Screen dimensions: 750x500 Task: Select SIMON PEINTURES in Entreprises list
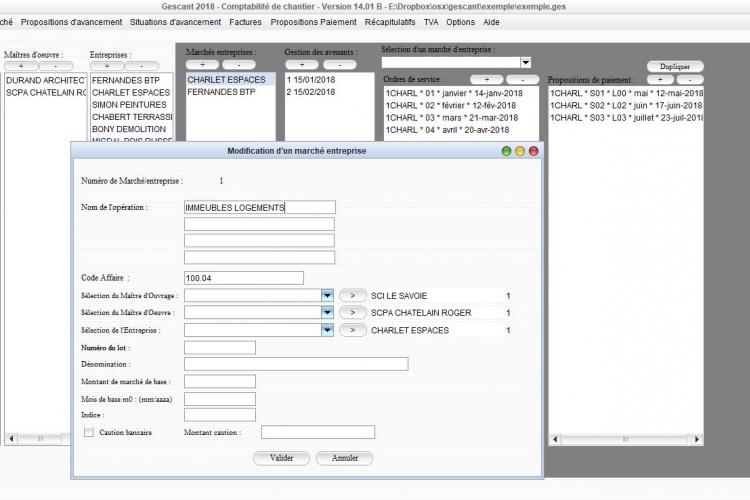[132, 105]
